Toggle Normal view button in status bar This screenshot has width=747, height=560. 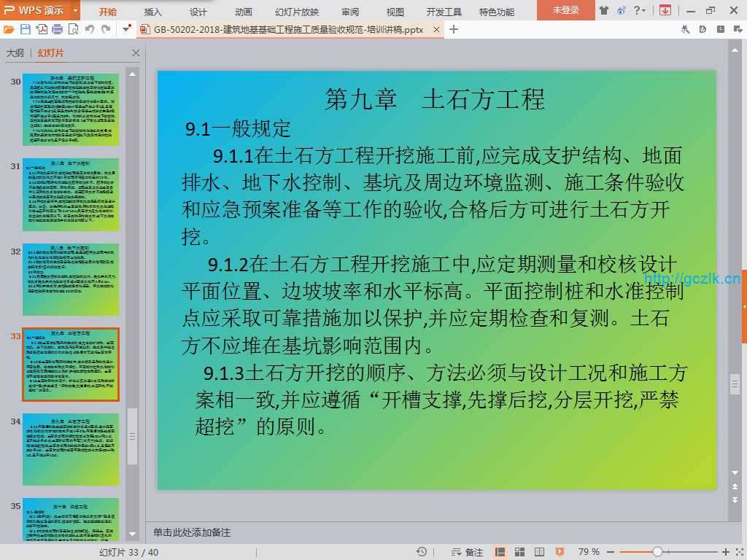click(x=500, y=552)
